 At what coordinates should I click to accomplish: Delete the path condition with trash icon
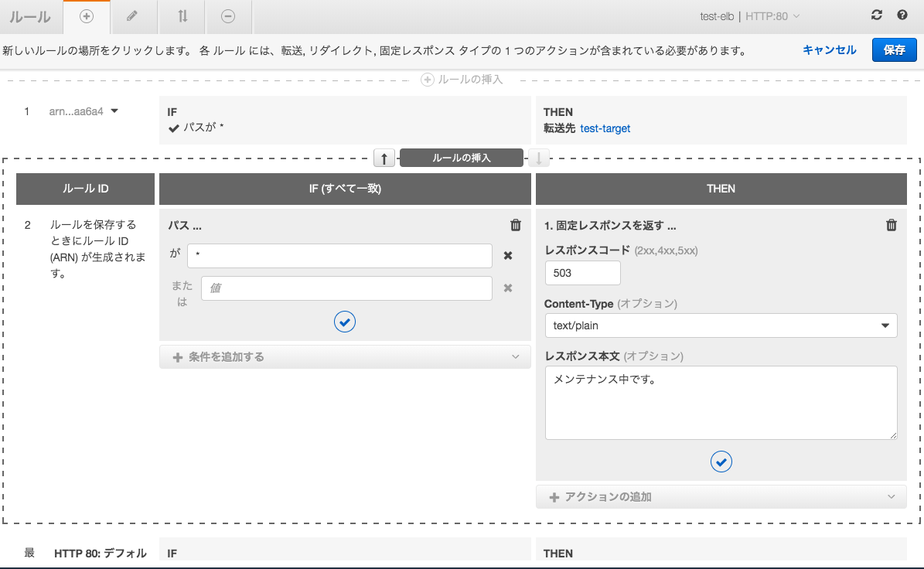click(x=516, y=225)
